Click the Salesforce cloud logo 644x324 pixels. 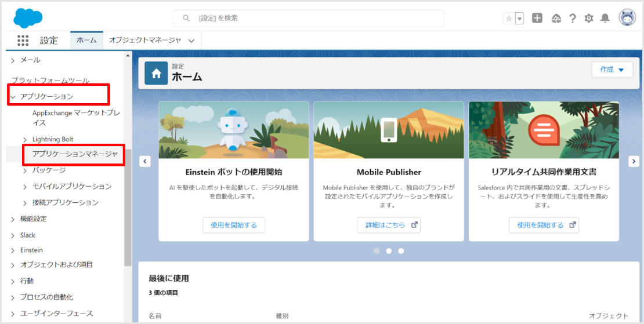(27, 18)
